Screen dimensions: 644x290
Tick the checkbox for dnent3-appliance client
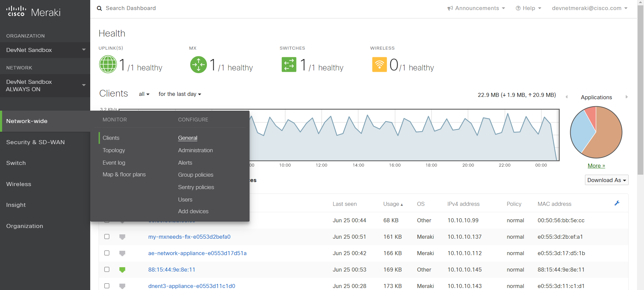(107, 286)
